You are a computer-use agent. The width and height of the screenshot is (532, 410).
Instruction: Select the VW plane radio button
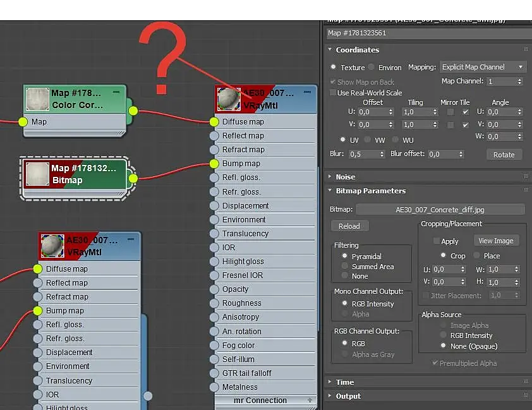tap(367, 140)
